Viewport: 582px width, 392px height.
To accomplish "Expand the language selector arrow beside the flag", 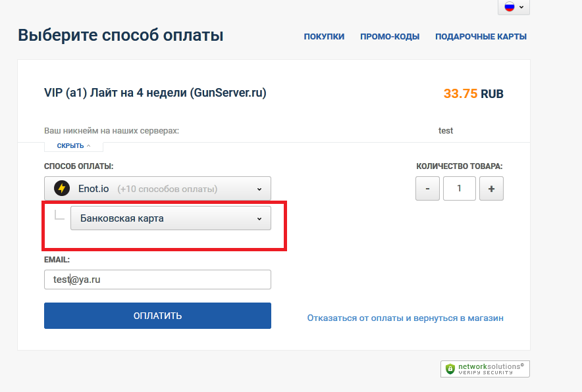I will tap(522, 7).
